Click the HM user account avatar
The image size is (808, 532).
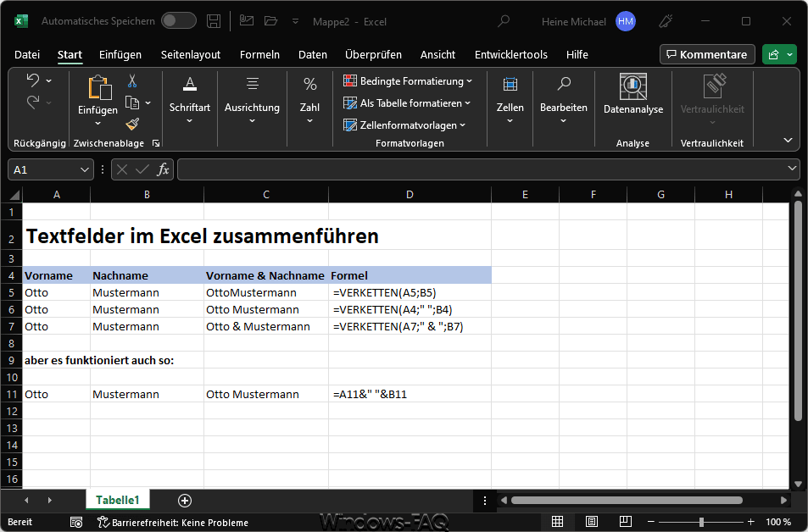tap(626, 21)
